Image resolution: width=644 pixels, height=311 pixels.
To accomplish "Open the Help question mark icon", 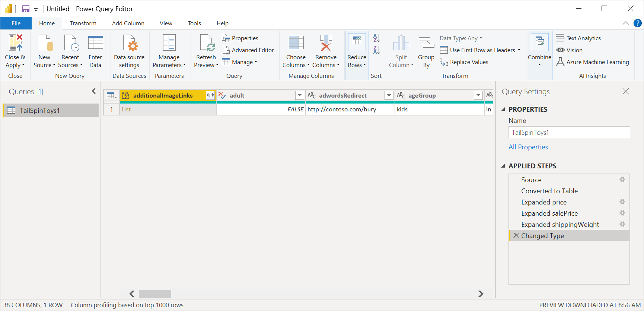I will 637,23.
